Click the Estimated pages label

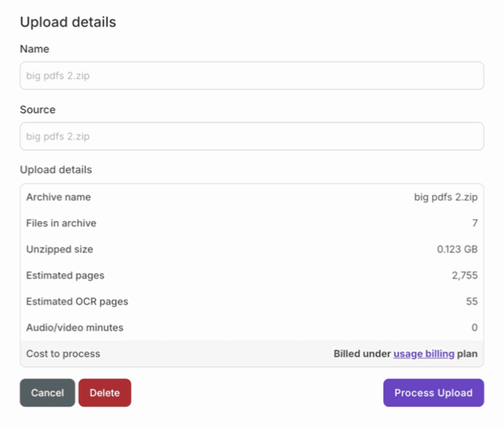coord(65,275)
